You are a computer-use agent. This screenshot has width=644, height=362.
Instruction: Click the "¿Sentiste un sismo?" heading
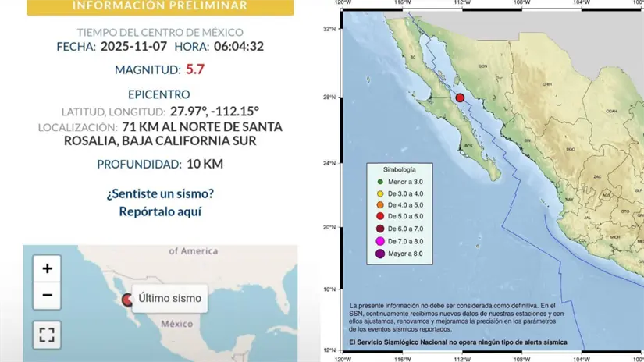click(160, 193)
